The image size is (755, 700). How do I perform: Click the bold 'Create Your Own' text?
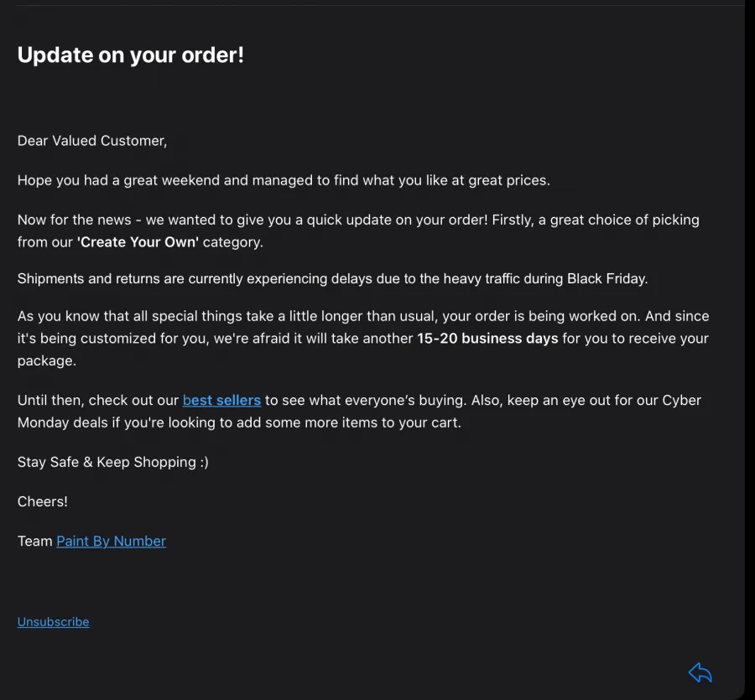[138, 242]
